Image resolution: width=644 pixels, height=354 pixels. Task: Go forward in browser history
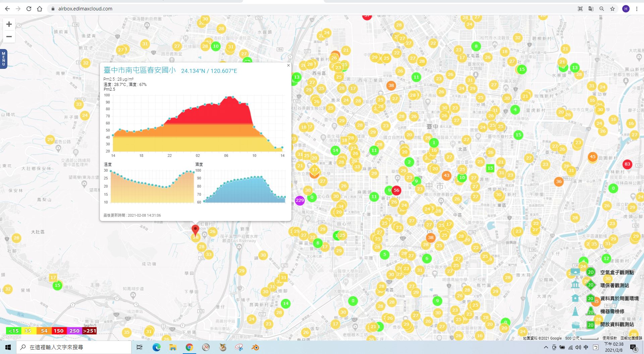click(x=18, y=9)
